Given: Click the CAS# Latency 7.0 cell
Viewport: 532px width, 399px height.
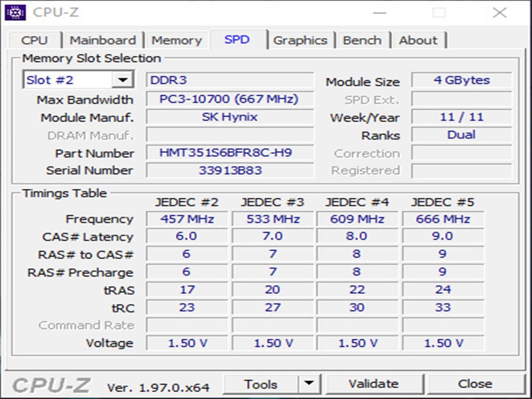Looking at the screenshot, I should pos(273,236).
